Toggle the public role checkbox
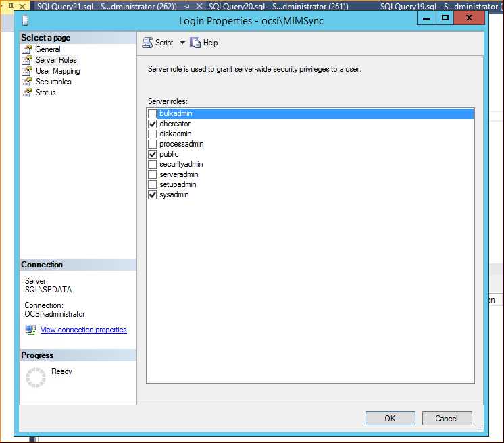Screen dimensions: 504x443 coord(153,154)
